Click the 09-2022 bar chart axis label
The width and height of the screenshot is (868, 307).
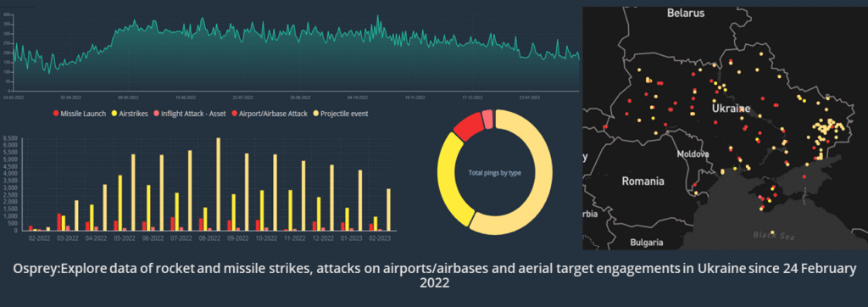(238, 238)
